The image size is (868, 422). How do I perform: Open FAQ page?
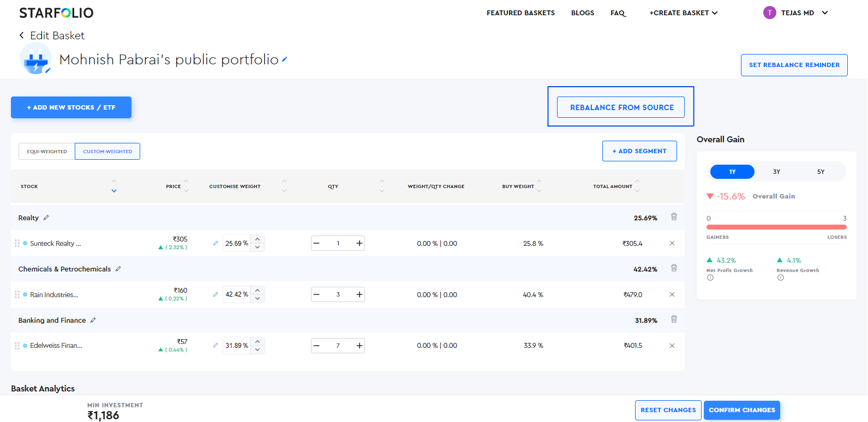[x=618, y=13]
